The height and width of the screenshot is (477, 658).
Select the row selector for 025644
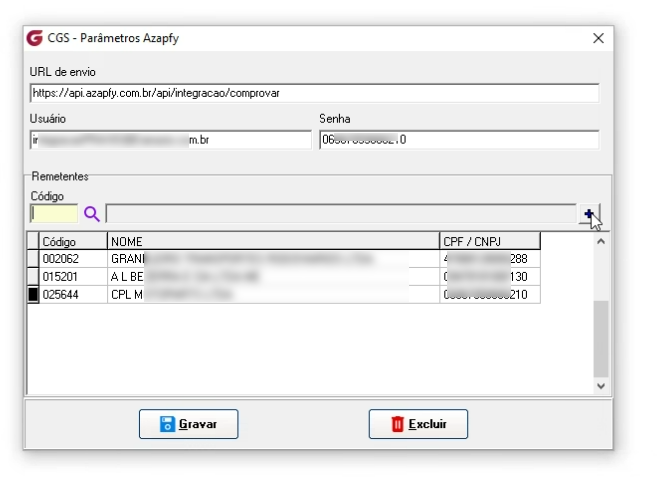point(33,295)
